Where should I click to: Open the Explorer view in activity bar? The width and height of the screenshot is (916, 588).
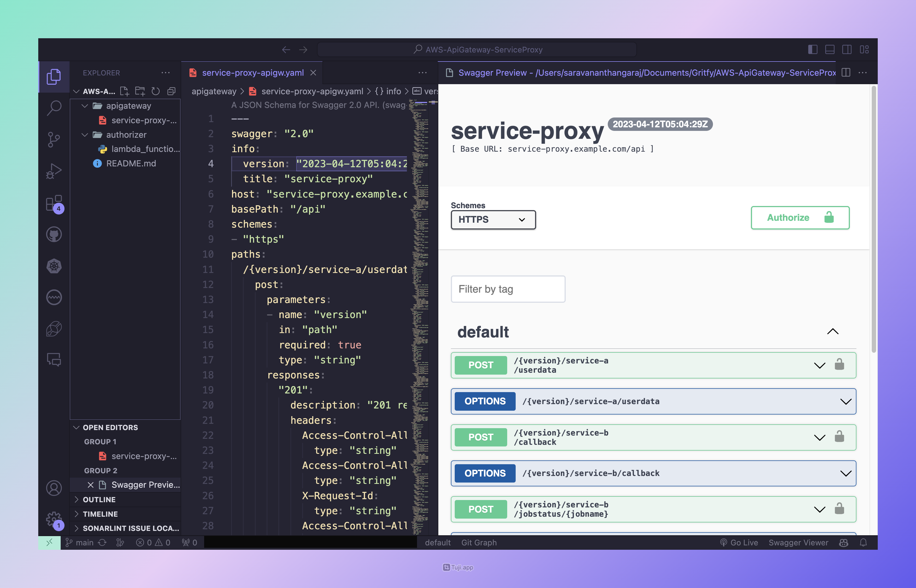pyautogui.click(x=54, y=77)
